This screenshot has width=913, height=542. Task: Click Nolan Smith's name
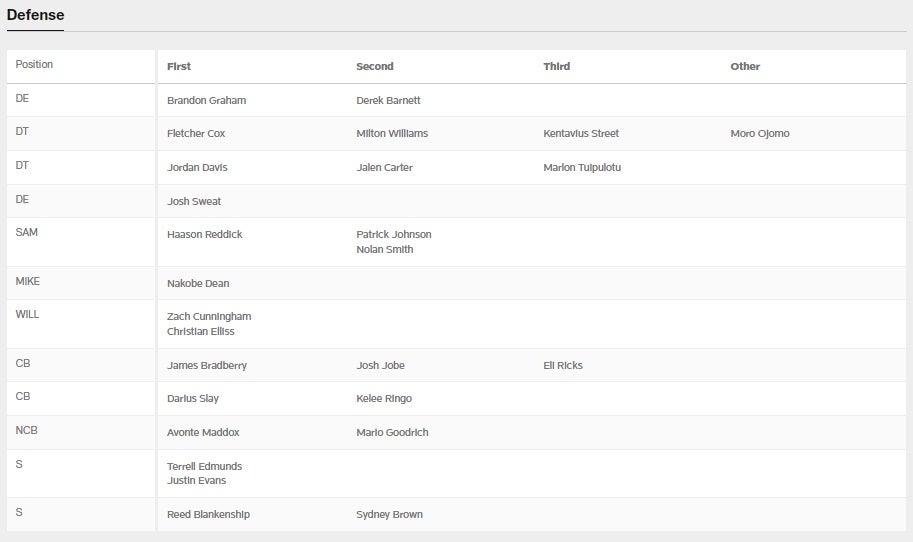(x=384, y=250)
